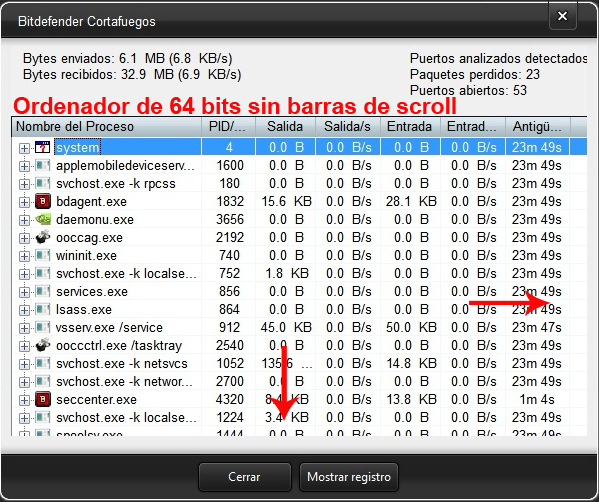The height and width of the screenshot is (502, 599).
Task: Expand the lsass.exe node
Action: (24, 310)
